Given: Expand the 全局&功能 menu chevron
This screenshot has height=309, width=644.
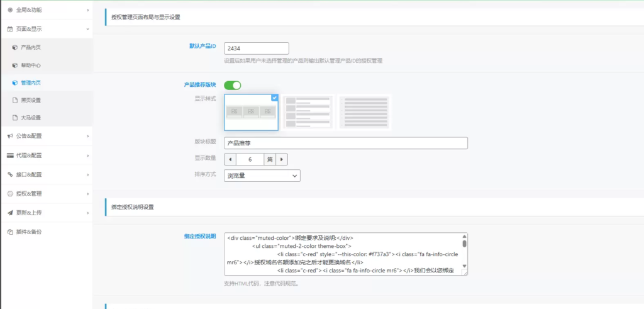Looking at the screenshot, I should point(88,10).
